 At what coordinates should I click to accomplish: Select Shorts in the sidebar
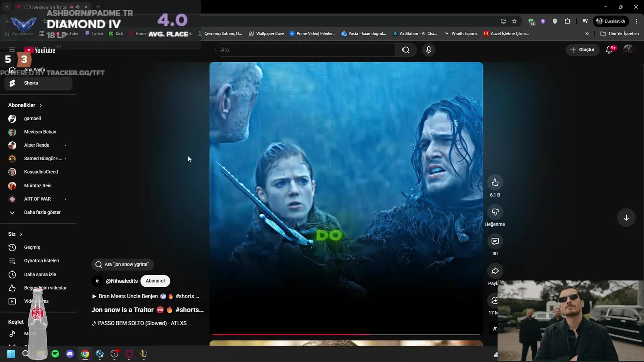(x=38, y=83)
